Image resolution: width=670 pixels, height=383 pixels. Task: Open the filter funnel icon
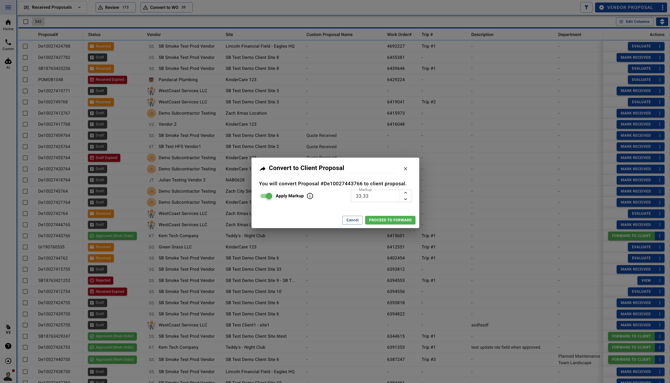click(x=586, y=7)
